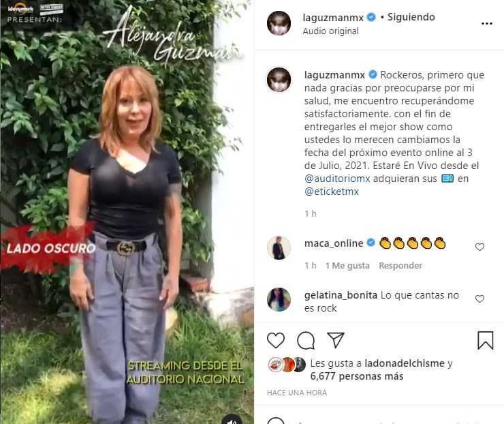Click Audio original under the username
504x424 pixels.
pyautogui.click(x=330, y=31)
